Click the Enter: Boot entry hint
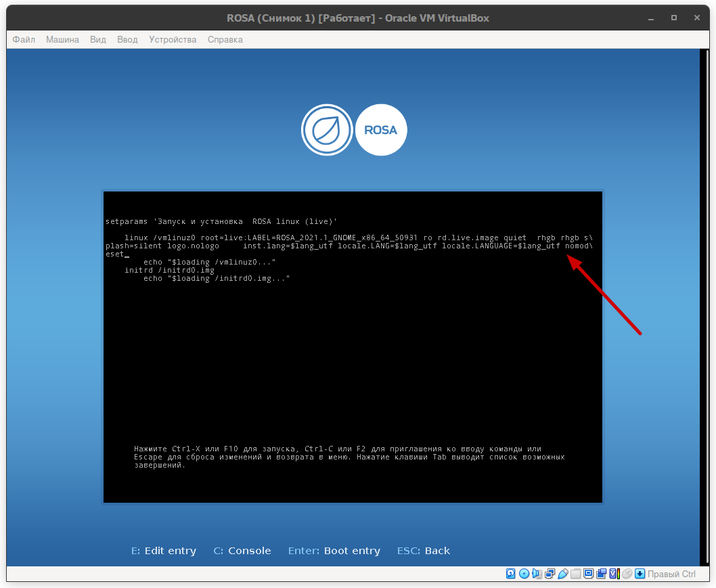 pos(334,551)
